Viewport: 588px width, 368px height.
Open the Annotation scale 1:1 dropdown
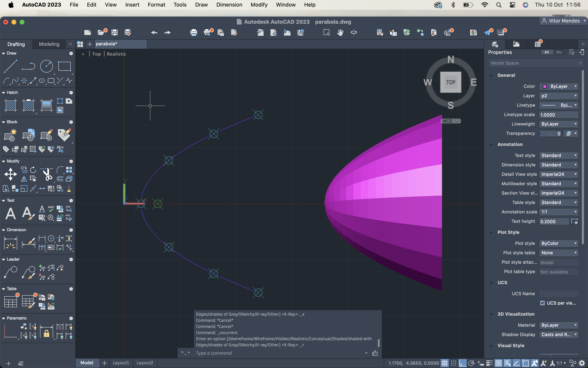click(559, 212)
